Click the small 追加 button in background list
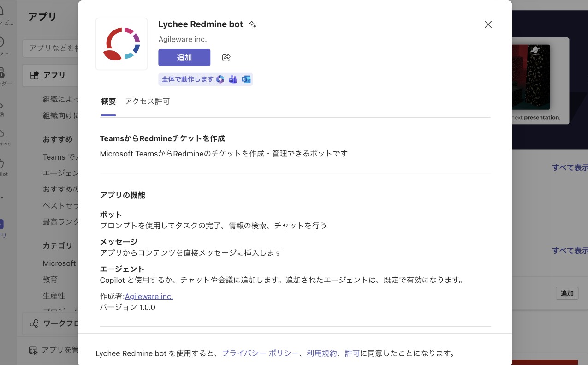 pyautogui.click(x=567, y=293)
